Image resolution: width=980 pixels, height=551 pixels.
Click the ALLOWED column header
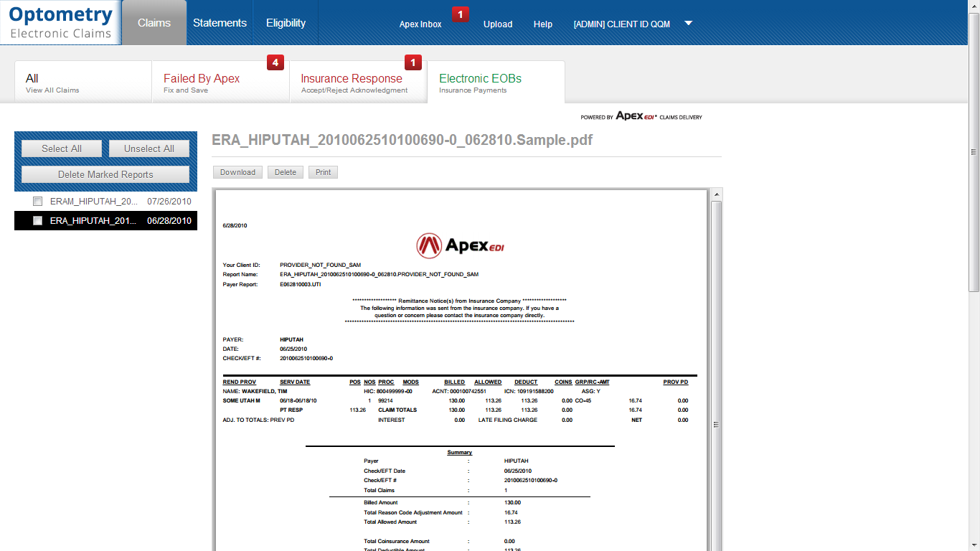click(488, 382)
